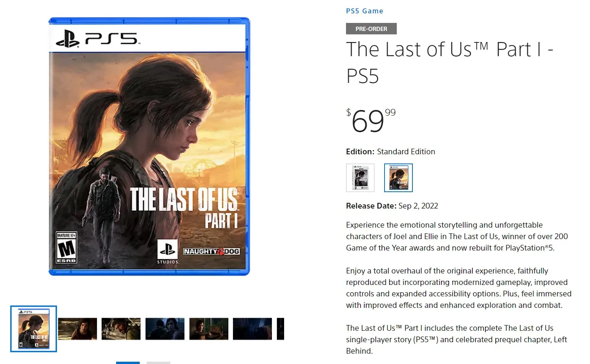Viewport: 590px width, 364px height.
Task: Open the PS5 Game category link
Action: pyautogui.click(x=364, y=11)
